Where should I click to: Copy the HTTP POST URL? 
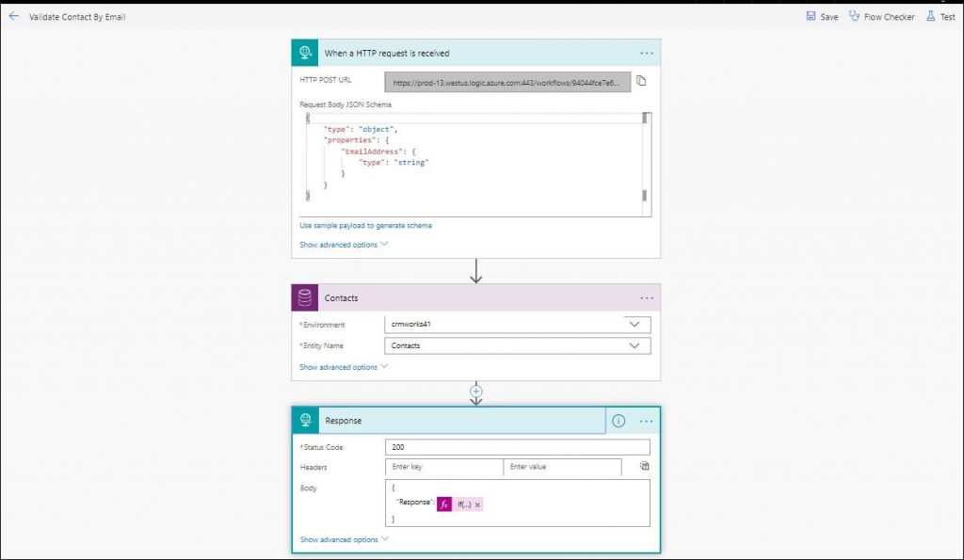click(642, 82)
